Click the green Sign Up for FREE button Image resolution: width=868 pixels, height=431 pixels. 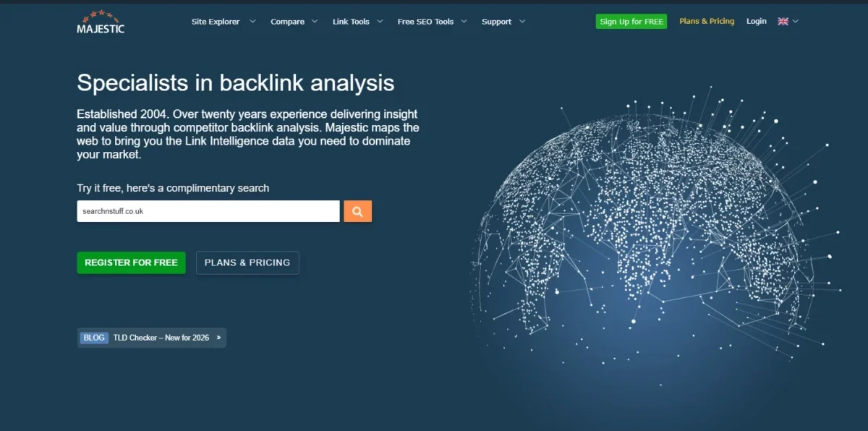(x=631, y=22)
